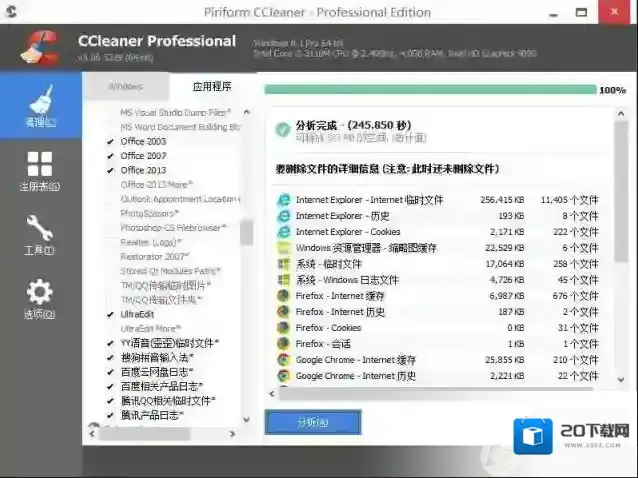The image size is (638, 478).
Task: Select UltraEdit More* entry
Action: tap(151, 329)
